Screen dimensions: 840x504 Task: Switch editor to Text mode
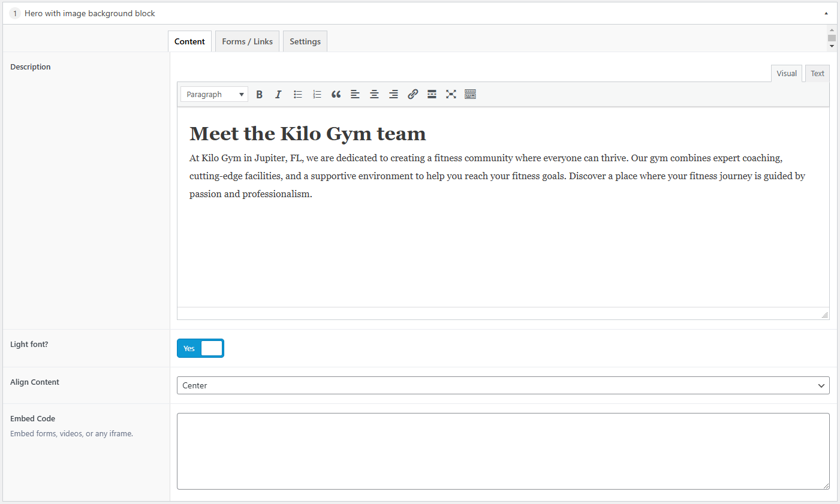point(817,73)
